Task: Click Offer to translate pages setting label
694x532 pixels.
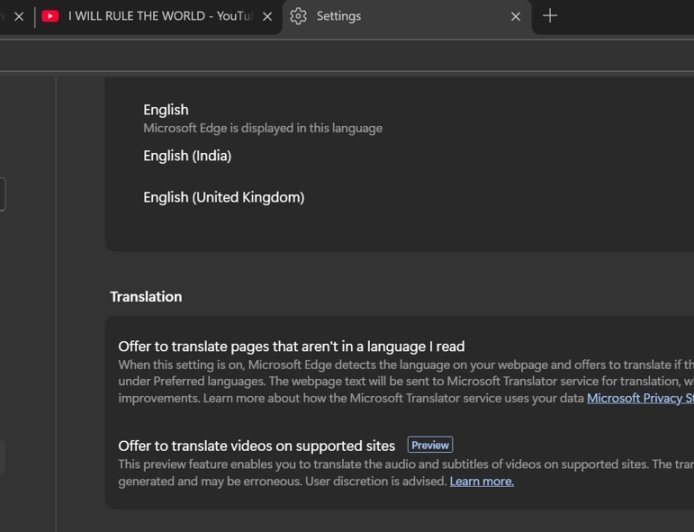Action: click(291, 347)
